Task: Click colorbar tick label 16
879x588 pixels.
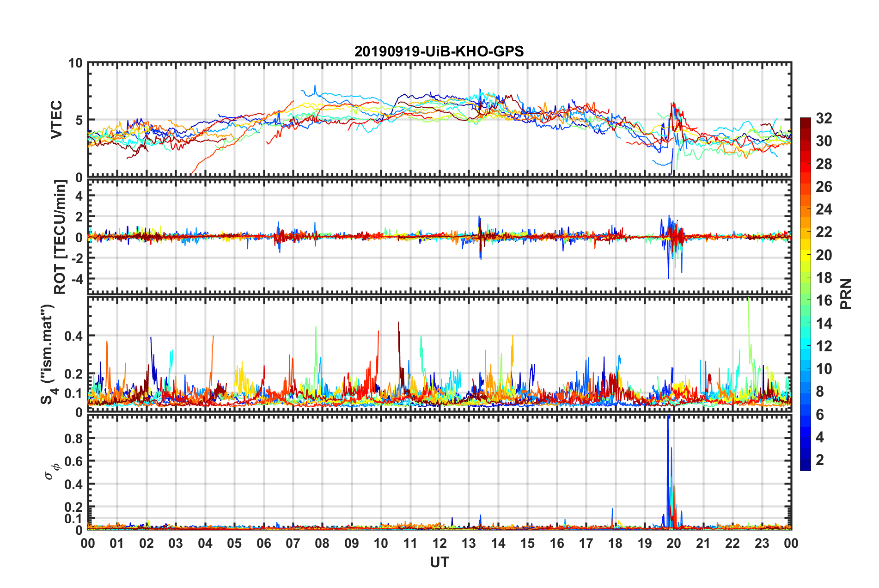Action: (824, 300)
